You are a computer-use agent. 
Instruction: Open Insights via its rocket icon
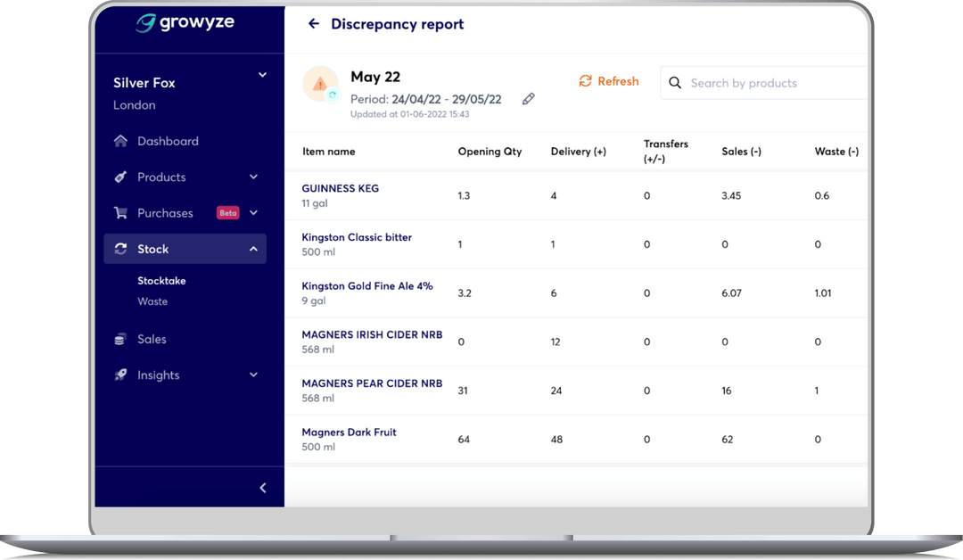point(120,375)
